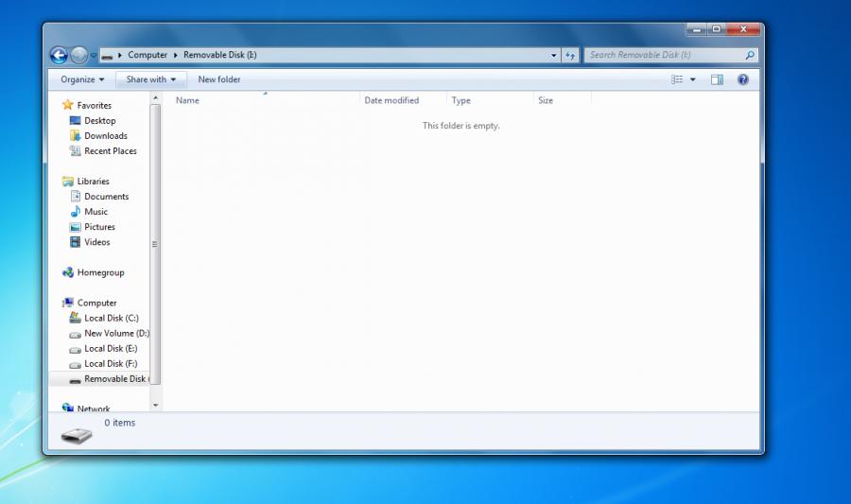Click the magnifier search icon
The image size is (851, 504).
click(x=750, y=55)
